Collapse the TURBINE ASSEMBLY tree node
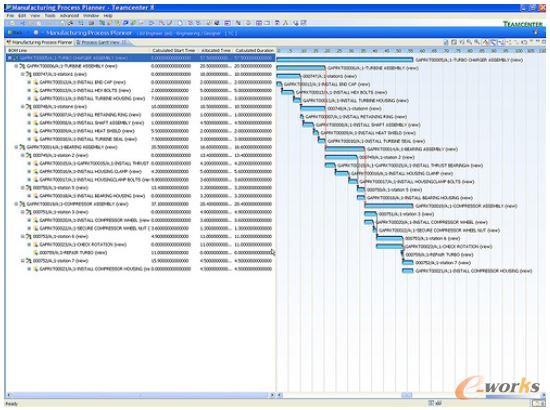Viewport: 550px width, 410px height. [16, 66]
